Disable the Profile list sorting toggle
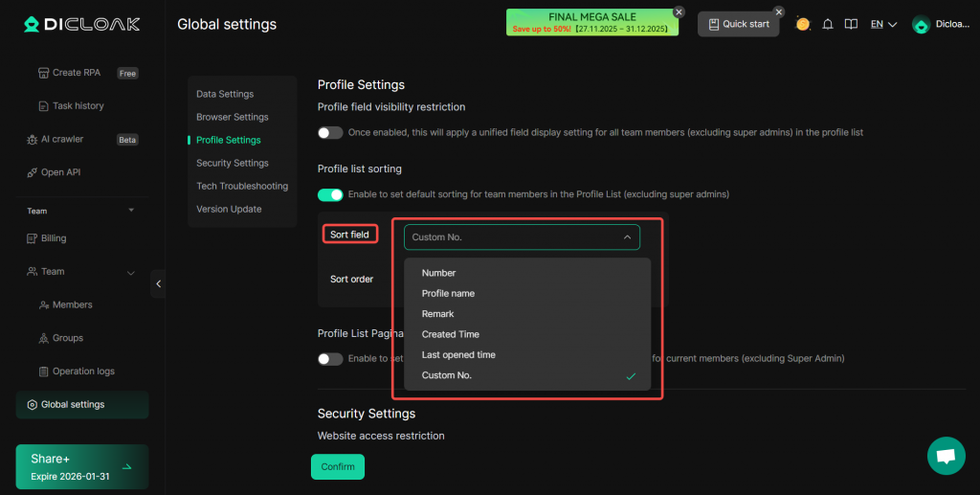Image resolution: width=980 pixels, height=495 pixels. click(x=330, y=194)
